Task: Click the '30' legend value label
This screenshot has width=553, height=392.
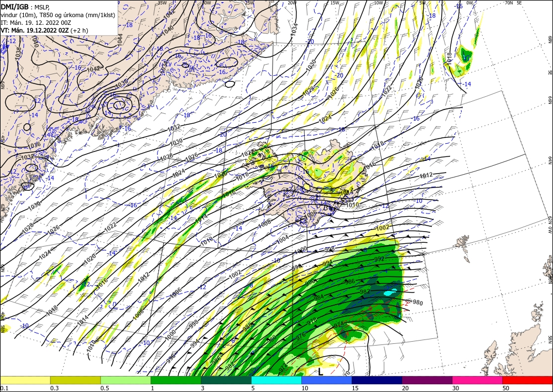Action: coord(456,388)
